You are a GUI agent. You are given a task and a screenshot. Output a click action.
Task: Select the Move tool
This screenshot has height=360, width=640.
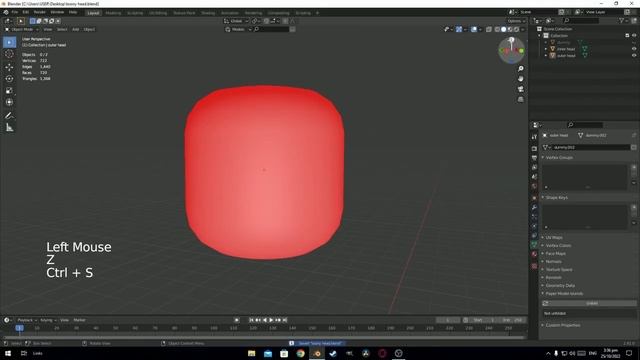[9, 67]
